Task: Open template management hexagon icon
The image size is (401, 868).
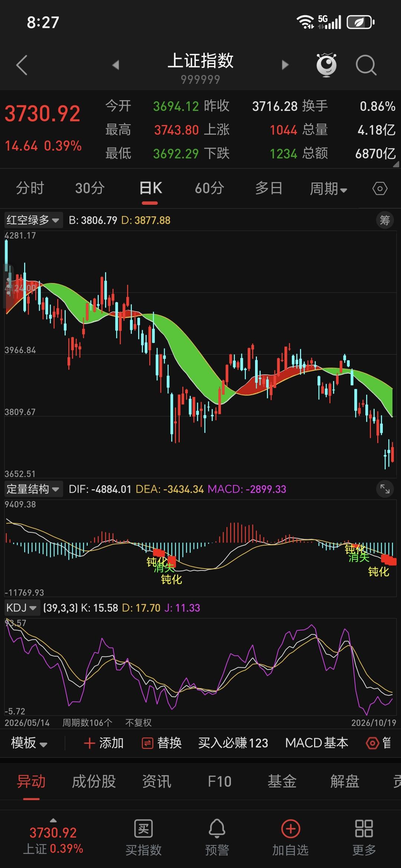Action: pyautogui.click(x=372, y=743)
